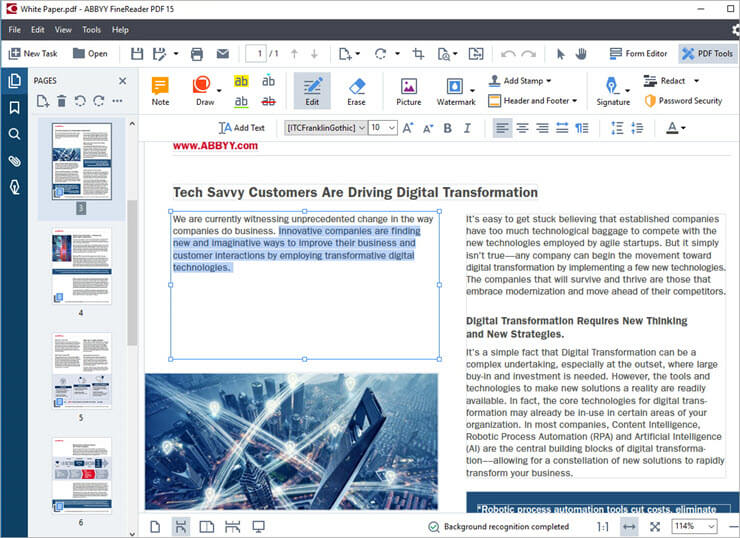
Task: Open the Tools menu
Action: click(x=92, y=30)
